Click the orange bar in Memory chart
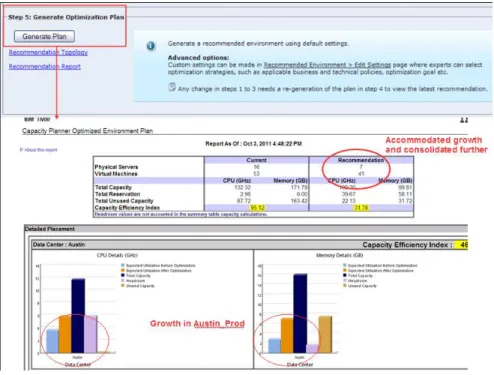This screenshot has height=375, width=494. [287, 335]
